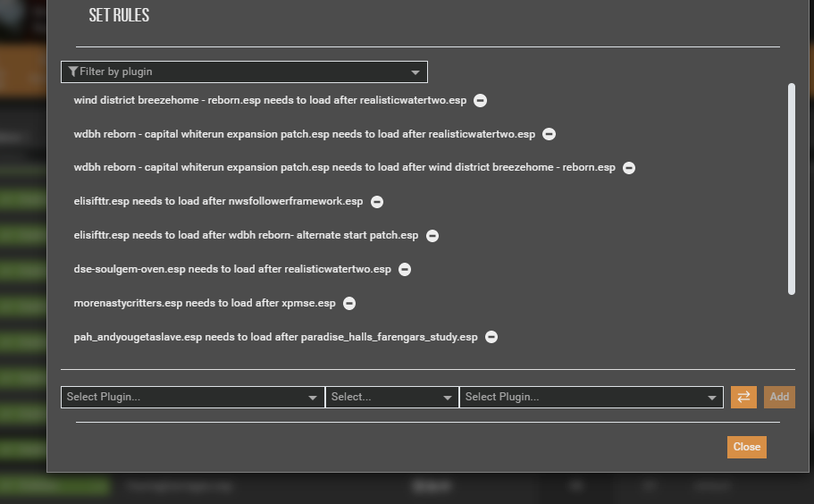The image size is (814, 504).
Task: Click the rules list scrollbar
Action: point(791,189)
